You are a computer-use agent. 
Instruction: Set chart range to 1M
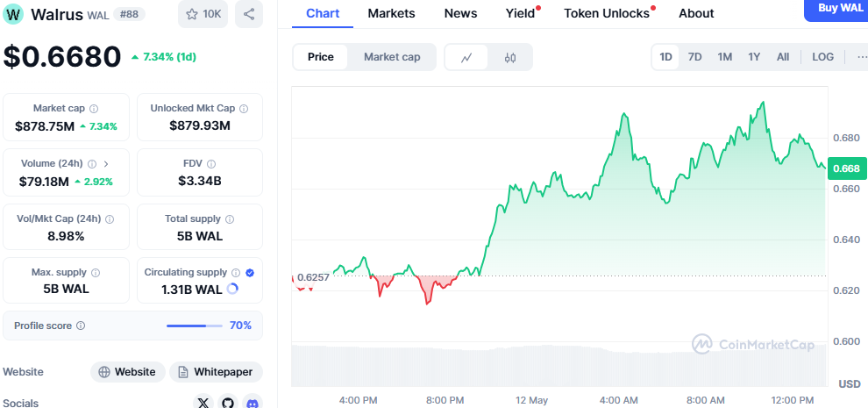click(724, 57)
